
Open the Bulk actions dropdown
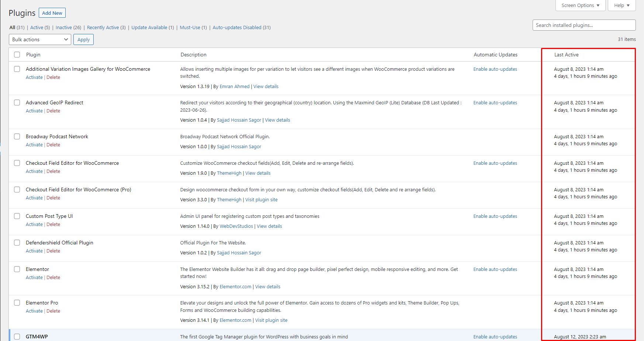click(40, 39)
